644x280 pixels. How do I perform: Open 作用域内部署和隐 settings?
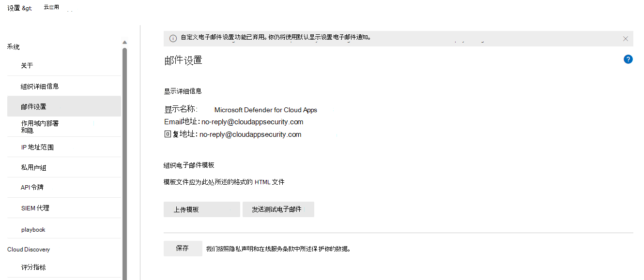click(64, 127)
